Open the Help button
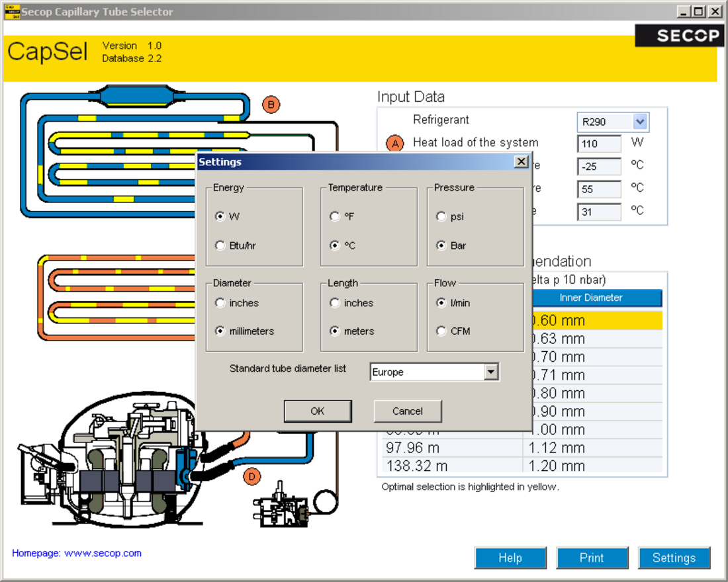728x582 pixels. tap(510, 558)
